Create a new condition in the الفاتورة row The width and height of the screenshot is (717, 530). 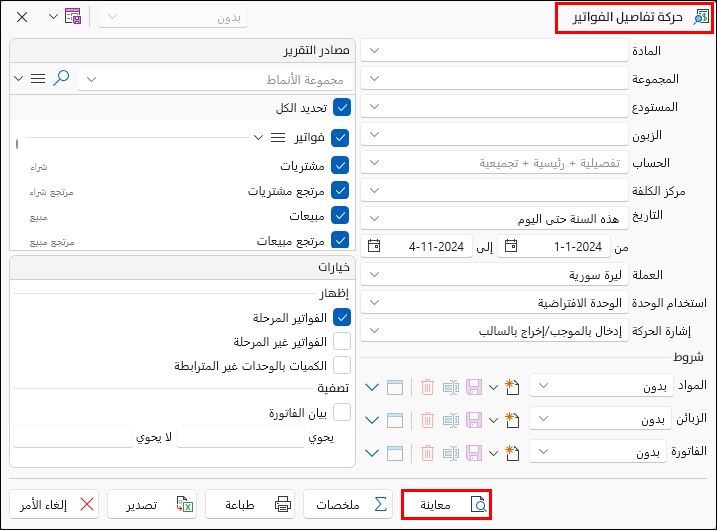(512, 453)
